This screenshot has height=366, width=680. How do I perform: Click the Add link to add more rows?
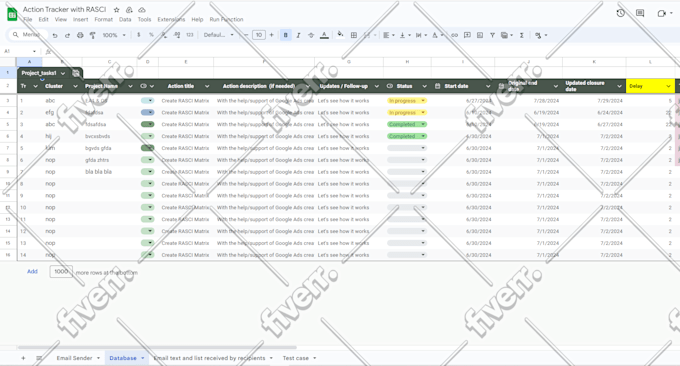click(x=32, y=271)
